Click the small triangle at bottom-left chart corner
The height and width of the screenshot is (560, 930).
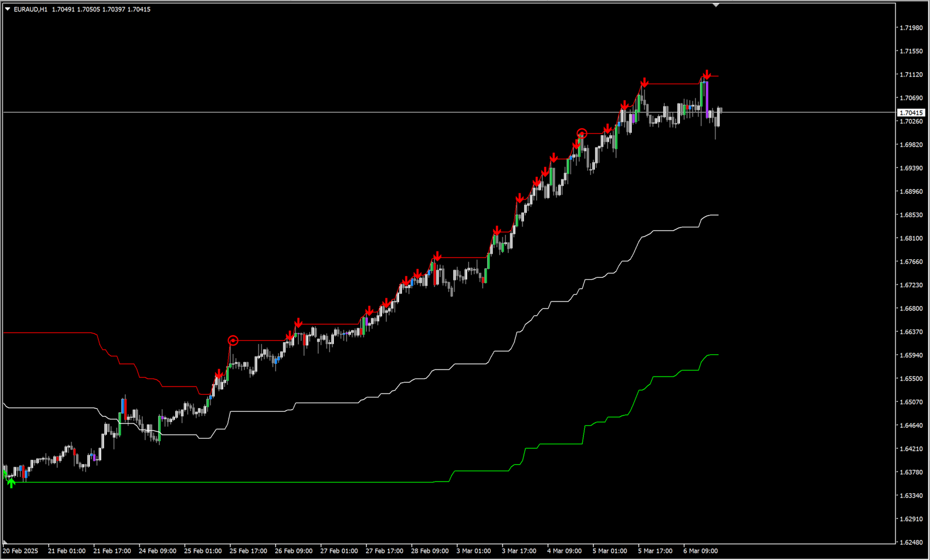click(x=5, y=542)
